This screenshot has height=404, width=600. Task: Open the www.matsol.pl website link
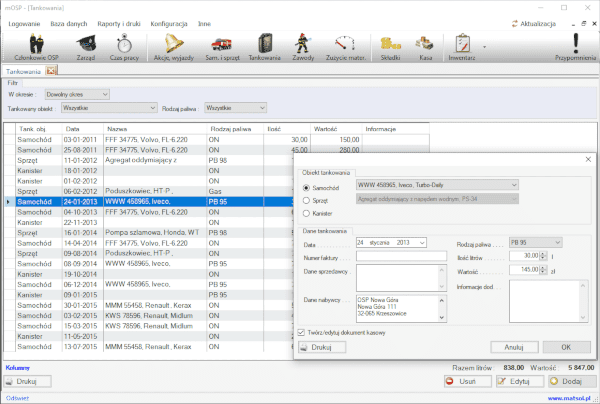click(571, 398)
